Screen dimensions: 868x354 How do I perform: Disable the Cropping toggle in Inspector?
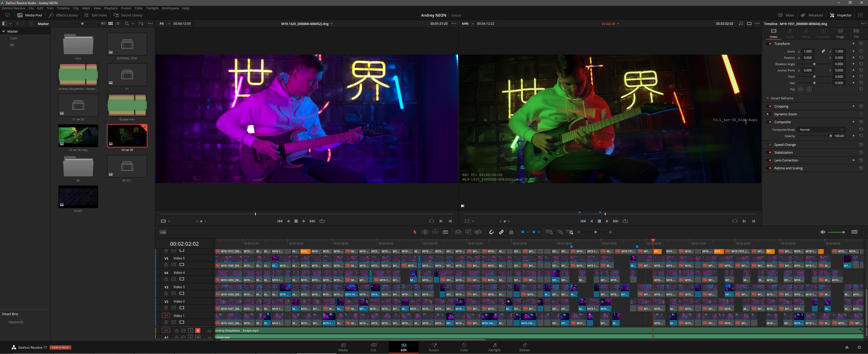(770, 106)
